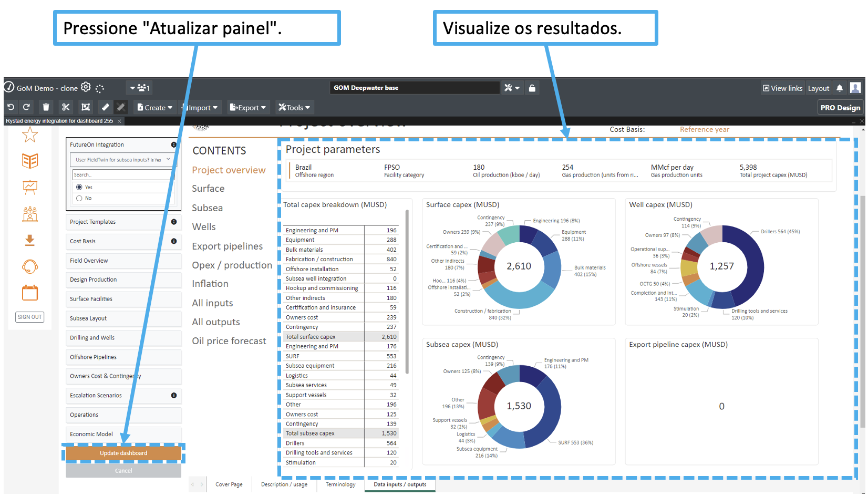868x496 pixels.
Task: Open the star favorites sidebar icon
Action: point(30,135)
